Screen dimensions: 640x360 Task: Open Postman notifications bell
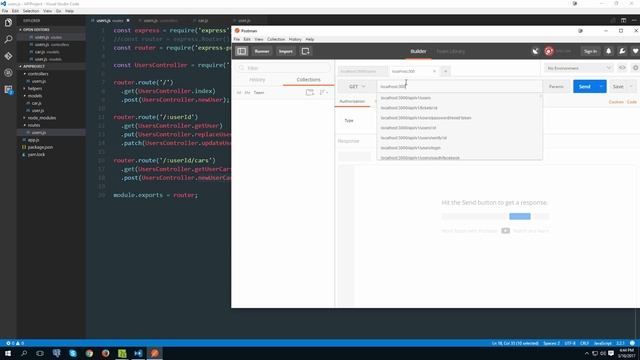coord(609,51)
